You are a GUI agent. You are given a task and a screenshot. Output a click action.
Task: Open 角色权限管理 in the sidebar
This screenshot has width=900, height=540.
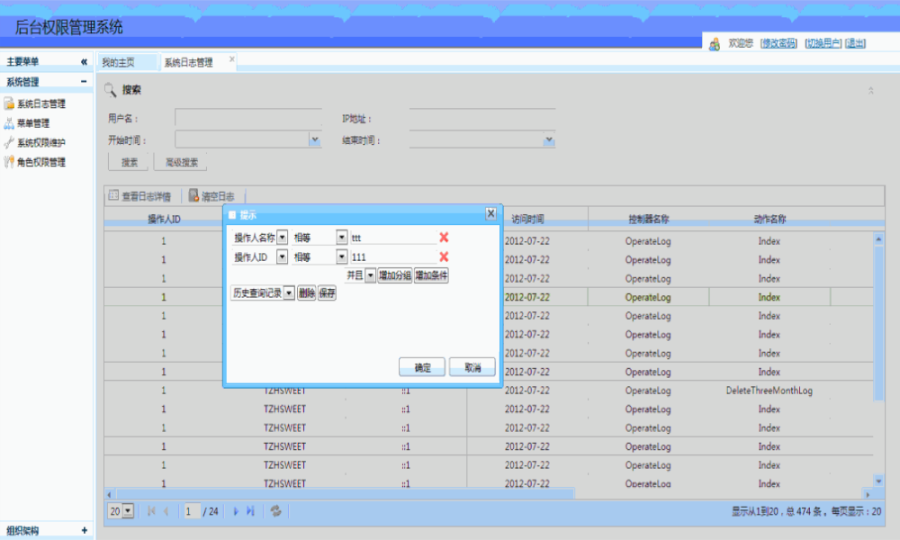click(x=35, y=162)
